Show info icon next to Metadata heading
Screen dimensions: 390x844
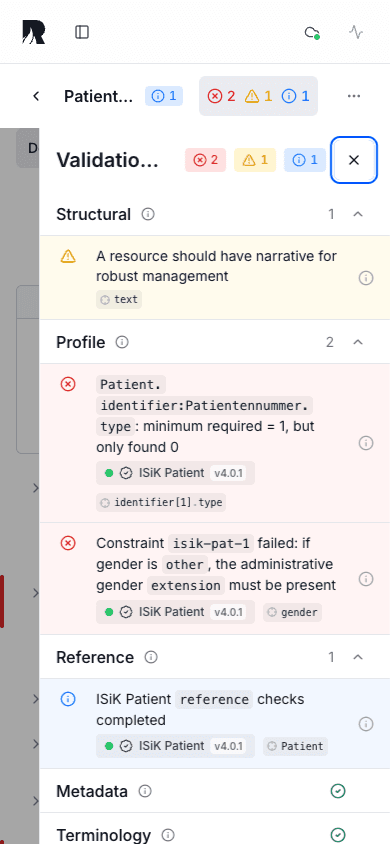[x=145, y=791]
